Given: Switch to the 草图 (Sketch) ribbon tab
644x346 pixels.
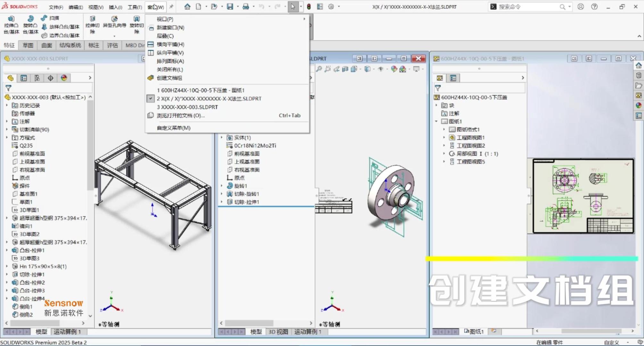Looking at the screenshot, I should point(28,45).
